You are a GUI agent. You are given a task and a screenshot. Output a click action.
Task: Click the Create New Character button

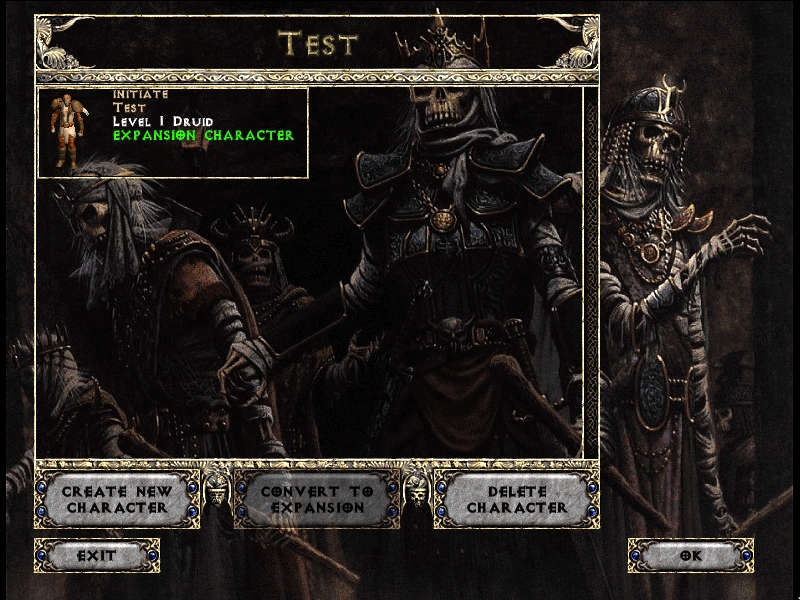click(x=117, y=499)
